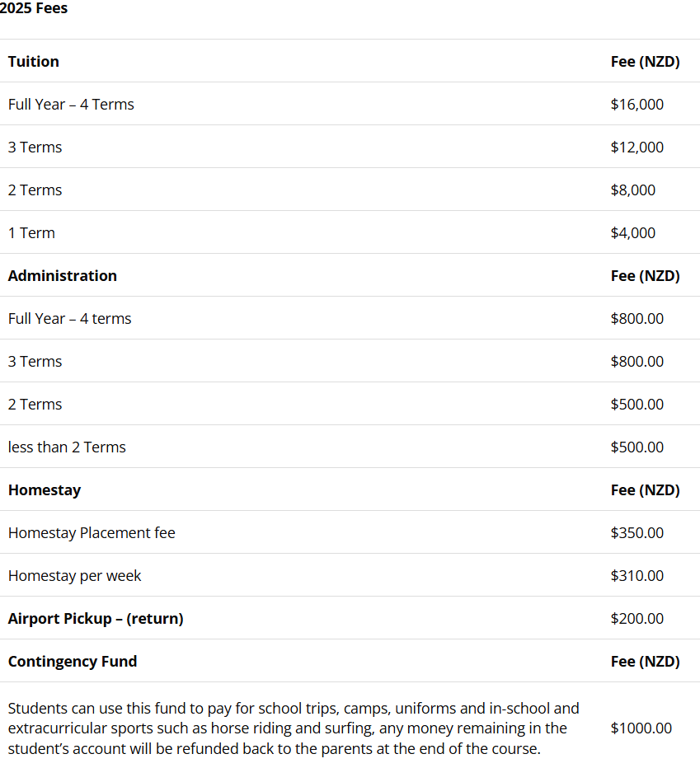Select the 1 Term row label
The image size is (700, 768).
31,233
